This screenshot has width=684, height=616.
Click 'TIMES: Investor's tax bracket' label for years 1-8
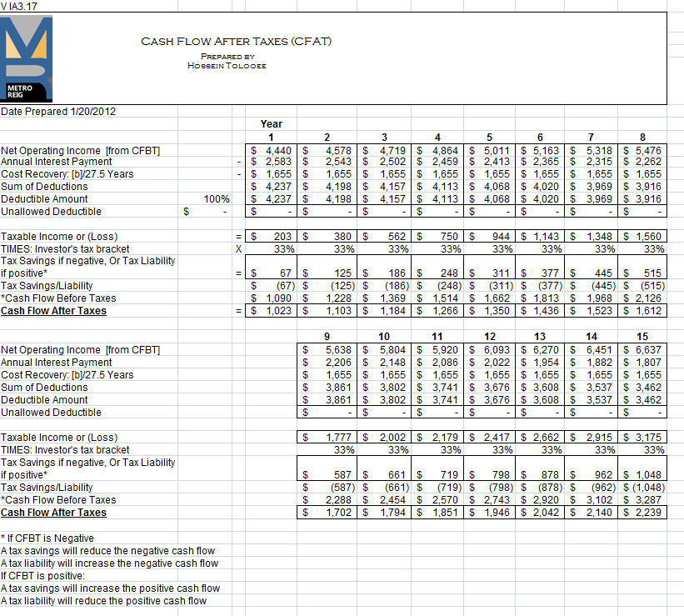click(x=65, y=249)
